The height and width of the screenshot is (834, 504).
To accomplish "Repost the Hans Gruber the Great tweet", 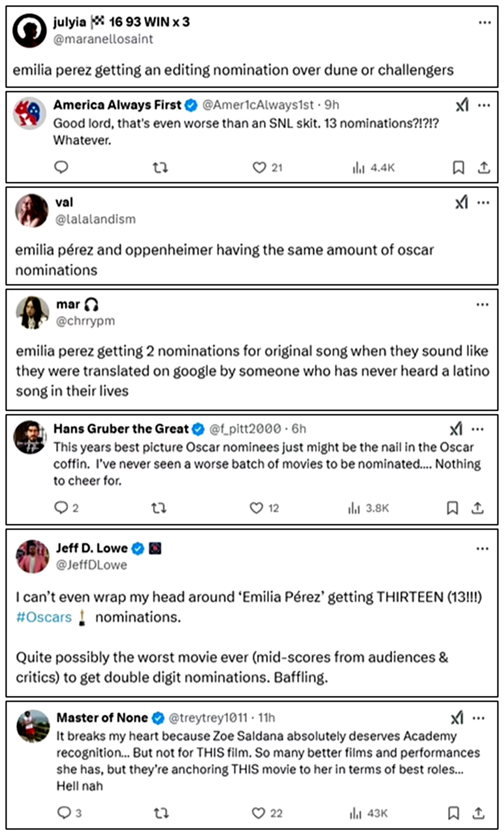I will point(158,508).
